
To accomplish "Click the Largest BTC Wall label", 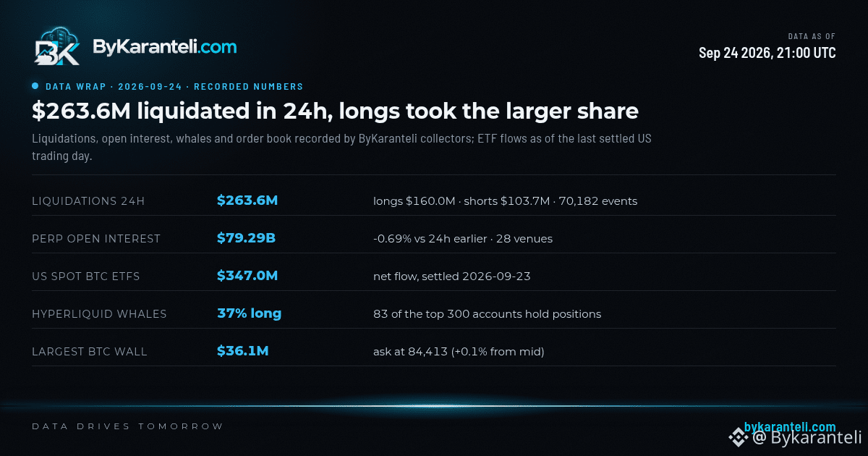I will (x=90, y=352).
